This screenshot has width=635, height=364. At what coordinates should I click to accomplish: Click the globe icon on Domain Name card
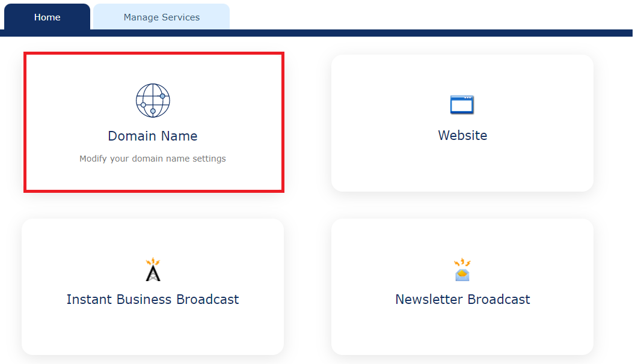click(152, 100)
